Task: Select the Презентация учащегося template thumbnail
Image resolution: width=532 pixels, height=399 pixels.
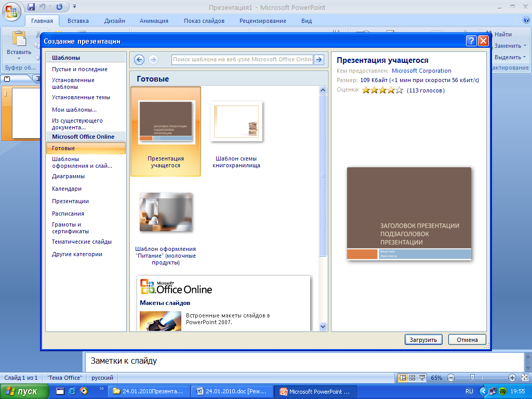Action: point(166,131)
